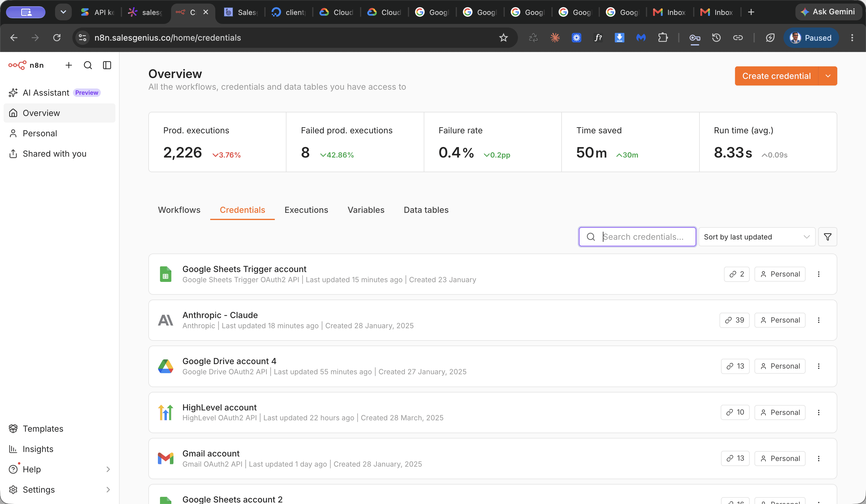Open Google Drive account 4 credential

click(x=493, y=366)
